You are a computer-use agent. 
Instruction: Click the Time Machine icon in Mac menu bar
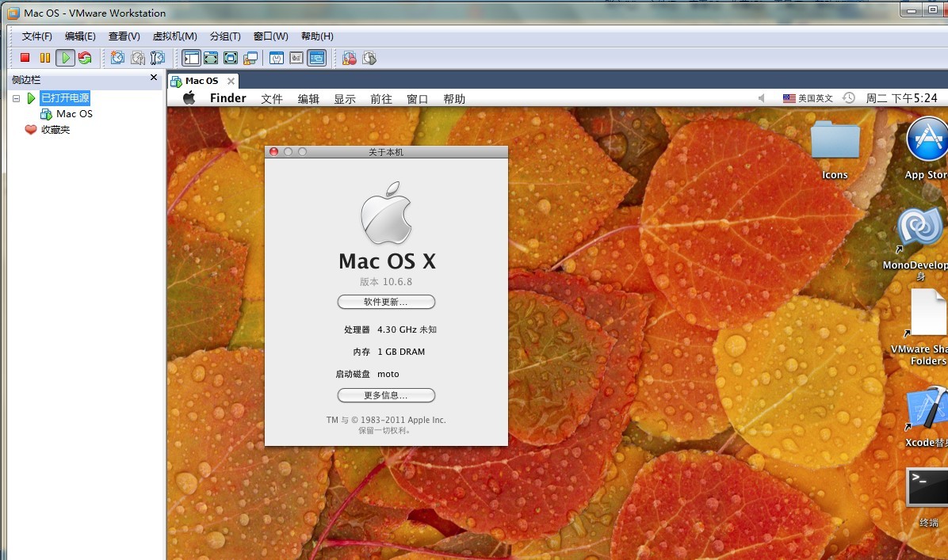849,98
